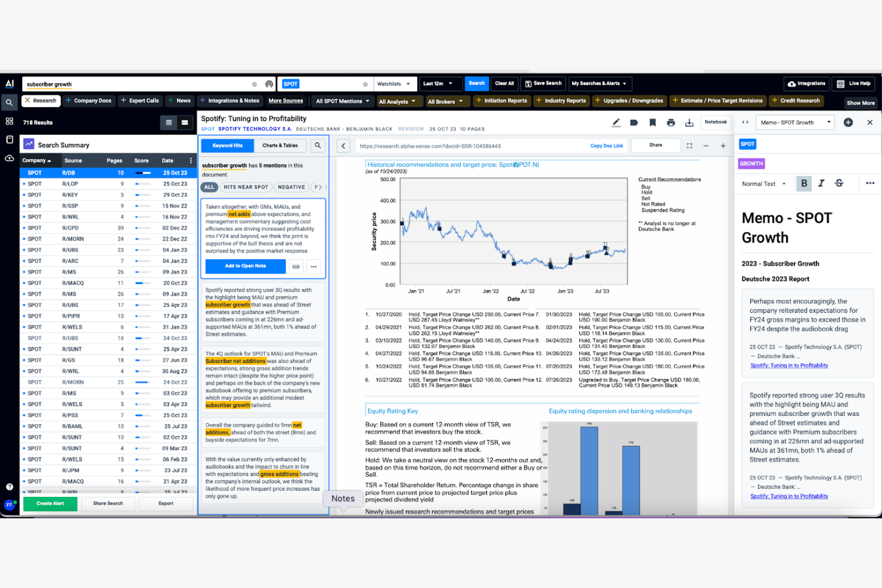Zoom in on document with plus
Screen dimensions: 882x588
coord(723,146)
